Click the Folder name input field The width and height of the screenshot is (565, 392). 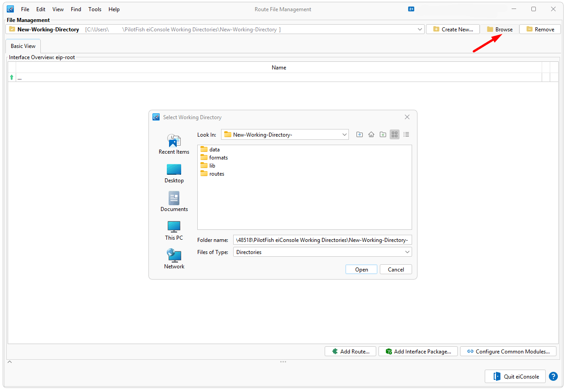click(x=322, y=240)
